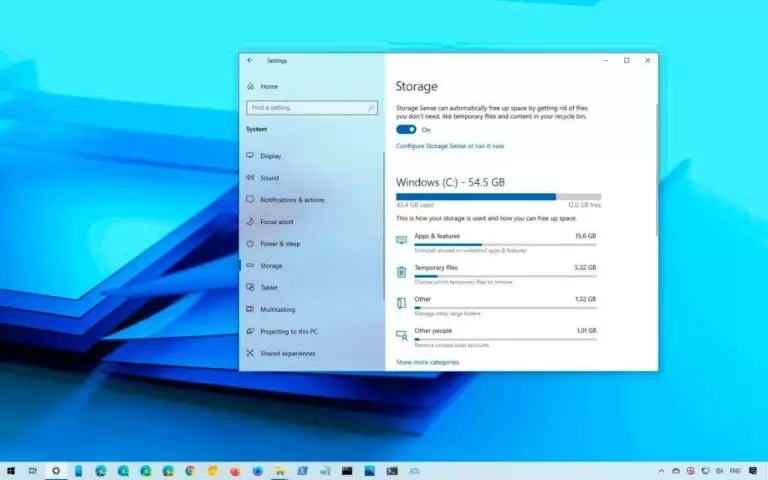Click the Power & sleep icon
Image resolution: width=768 pixels, height=480 pixels.
point(250,244)
